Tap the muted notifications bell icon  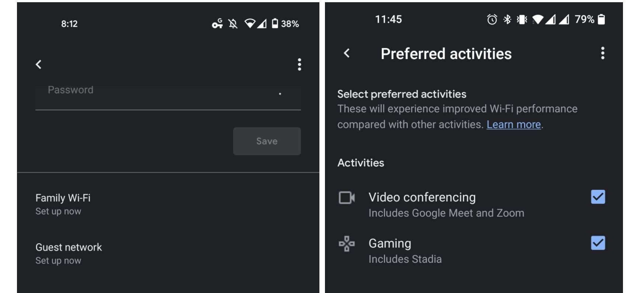click(x=233, y=24)
